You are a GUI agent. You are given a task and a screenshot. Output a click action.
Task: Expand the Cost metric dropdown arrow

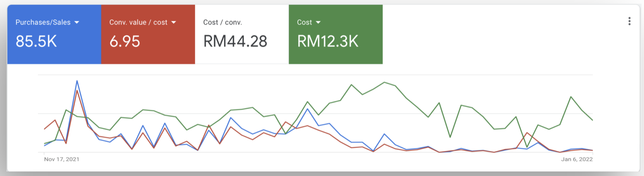tap(318, 22)
